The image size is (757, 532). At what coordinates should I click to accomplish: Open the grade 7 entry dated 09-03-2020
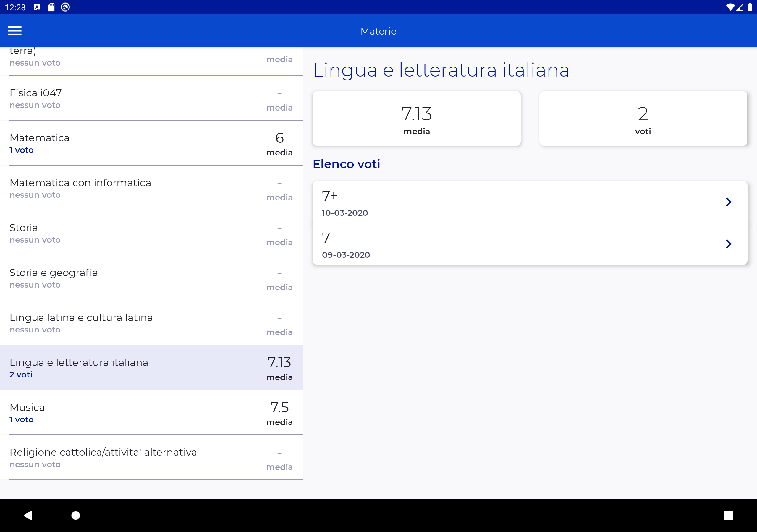click(x=530, y=244)
